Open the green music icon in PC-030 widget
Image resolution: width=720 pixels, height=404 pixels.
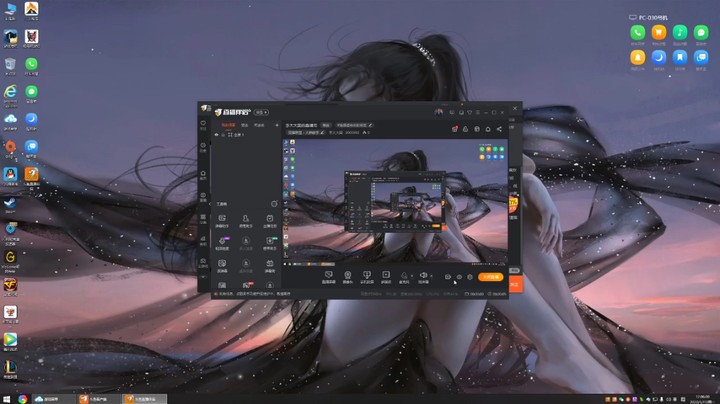click(680, 33)
